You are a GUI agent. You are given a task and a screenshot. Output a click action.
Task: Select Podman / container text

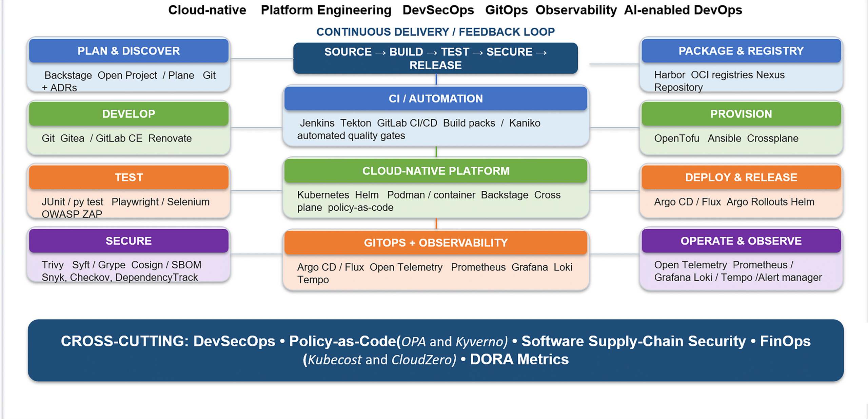click(431, 195)
